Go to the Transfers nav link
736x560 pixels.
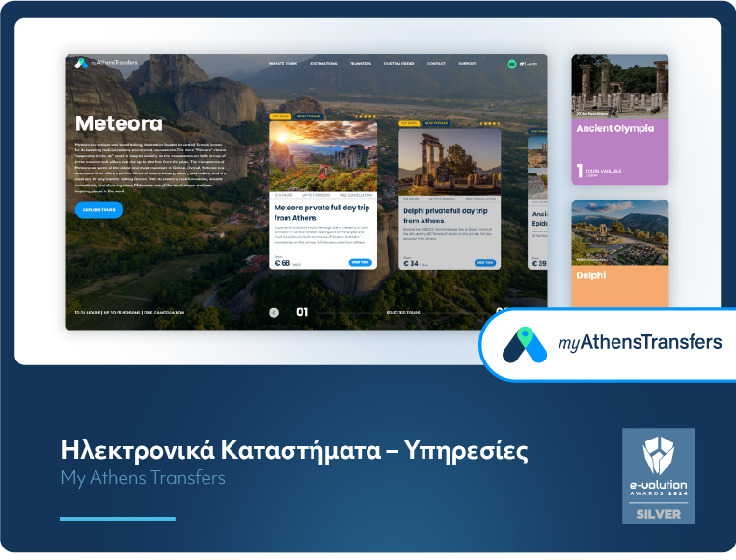pos(361,64)
